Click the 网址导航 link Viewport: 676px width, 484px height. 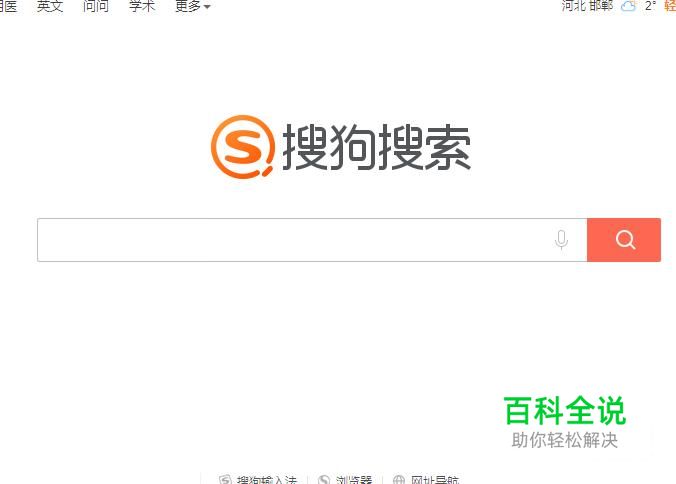435,480
